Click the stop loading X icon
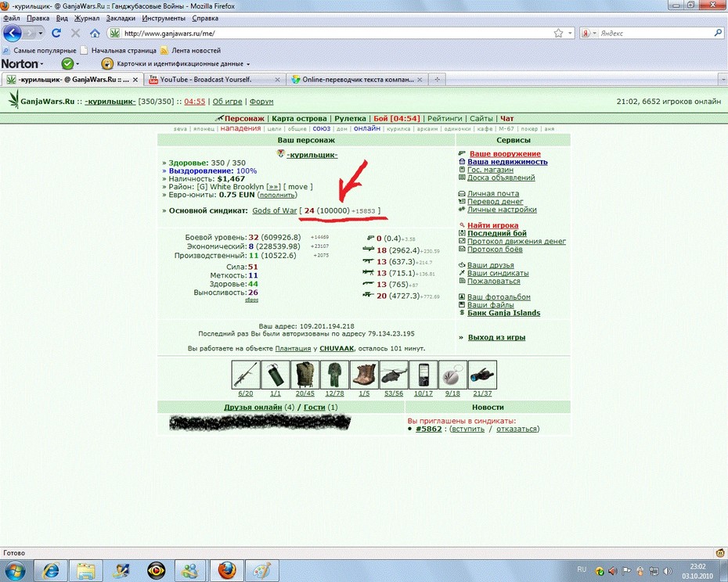Viewport: 728px width, 582px height. click(x=76, y=33)
